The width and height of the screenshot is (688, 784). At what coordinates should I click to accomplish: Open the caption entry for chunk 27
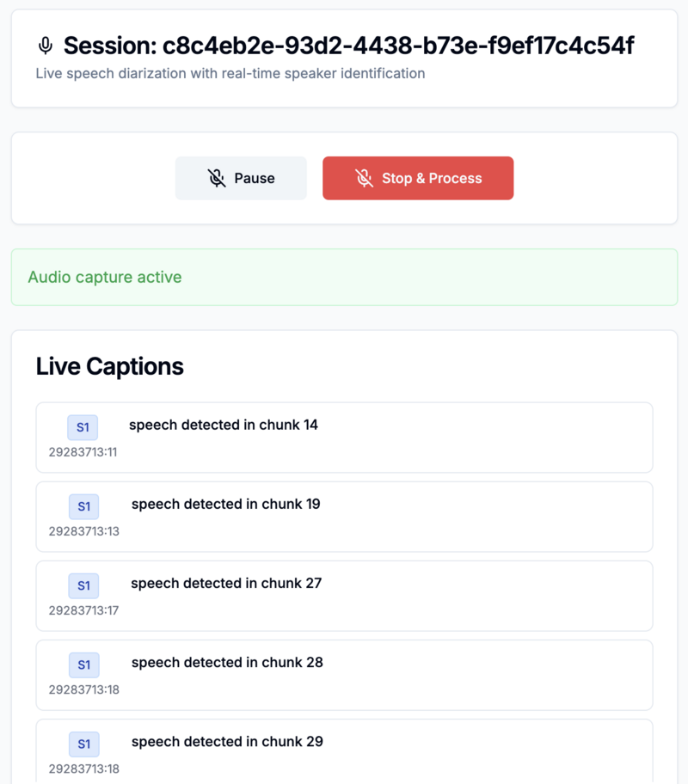344,596
